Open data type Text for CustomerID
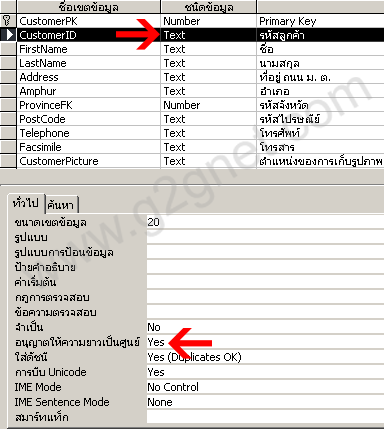The width and height of the screenshot is (384, 429). pyautogui.click(x=209, y=35)
